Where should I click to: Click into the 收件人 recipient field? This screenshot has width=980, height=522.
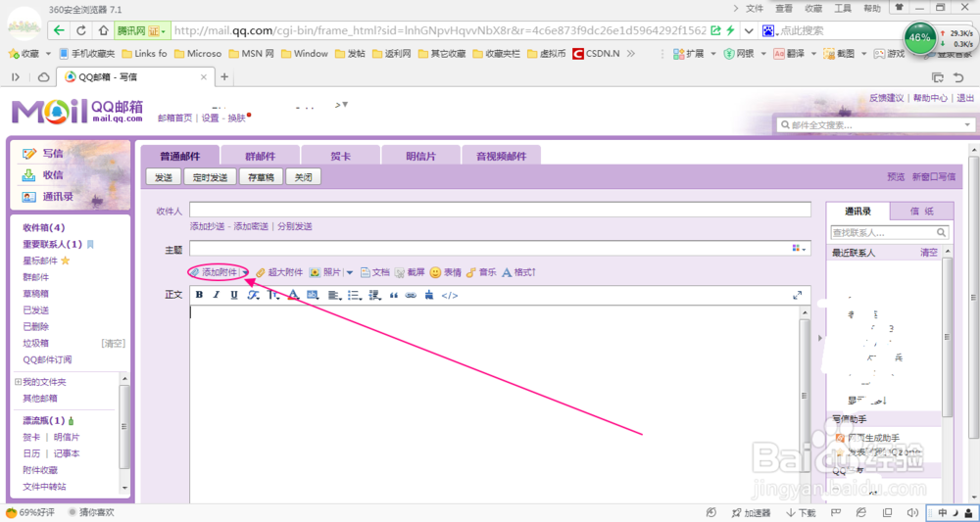pyautogui.click(x=500, y=210)
